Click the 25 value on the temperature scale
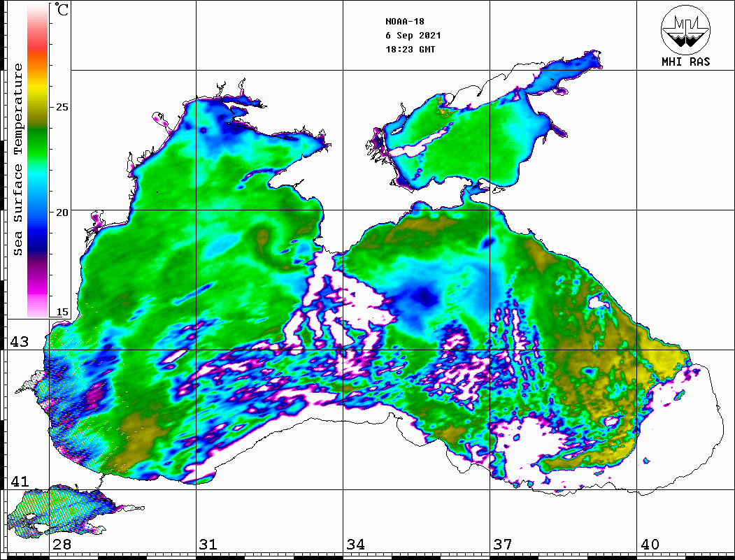The height and width of the screenshot is (560, 735). click(x=62, y=107)
